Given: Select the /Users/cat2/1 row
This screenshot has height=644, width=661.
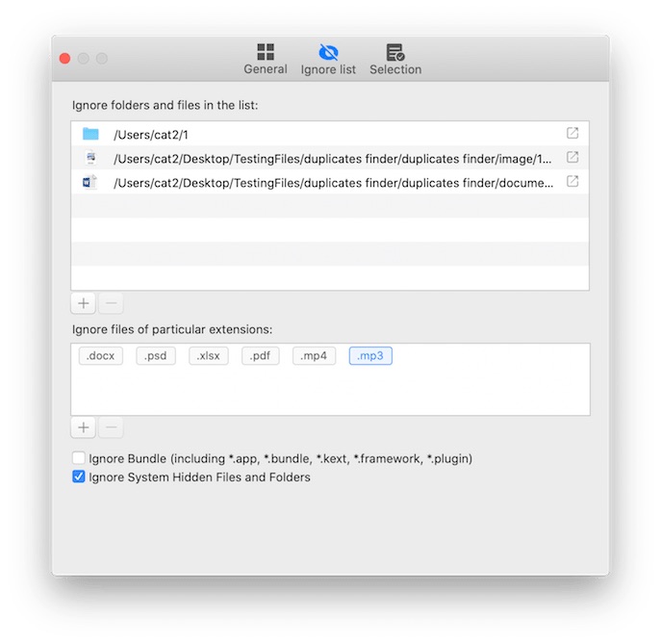Looking at the screenshot, I should (330, 134).
